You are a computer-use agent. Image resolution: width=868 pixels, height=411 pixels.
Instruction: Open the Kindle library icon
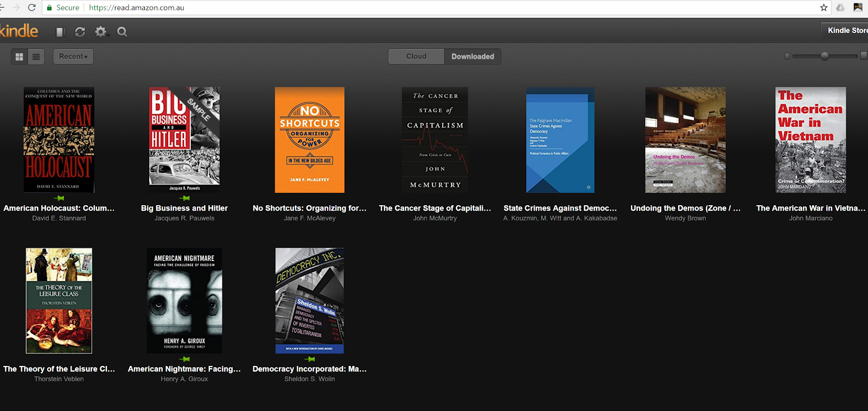60,32
